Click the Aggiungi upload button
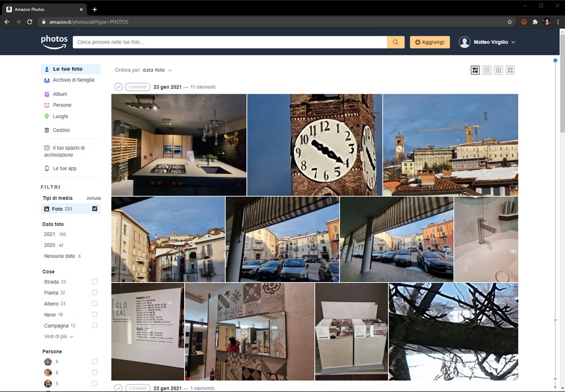Image resolution: width=565 pixels, height=392 pixels. click(x=429, y=42)
